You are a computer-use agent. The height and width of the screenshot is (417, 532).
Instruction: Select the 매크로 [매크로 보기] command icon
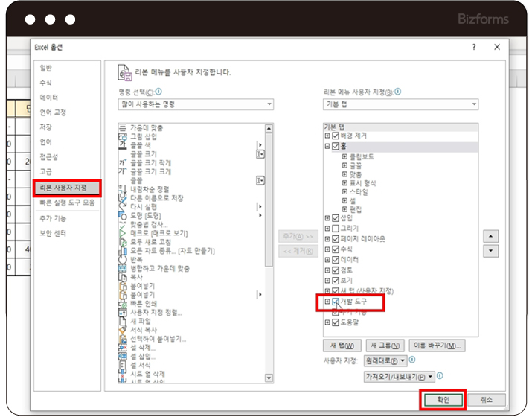(x=123, y=233)
